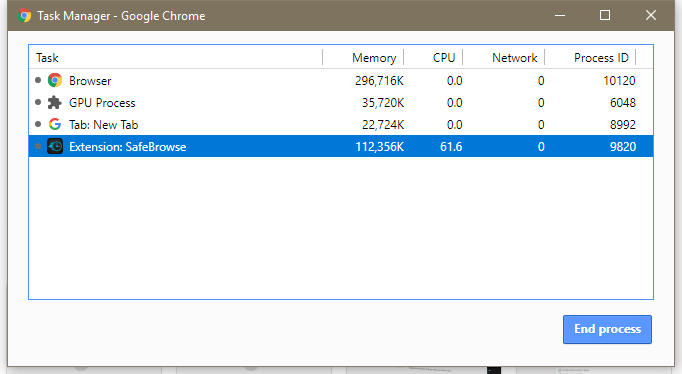Viewport: 682px width, 374px height.
Task: Click the bullet dot before Tab: New Tab
Action: click(x=38, y=124)
